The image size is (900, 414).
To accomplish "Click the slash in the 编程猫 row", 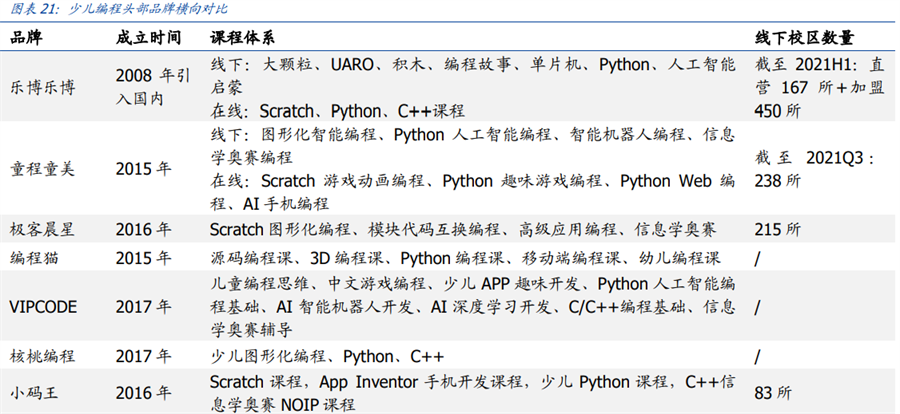I will pyautogui.click(x=758, y=258).
